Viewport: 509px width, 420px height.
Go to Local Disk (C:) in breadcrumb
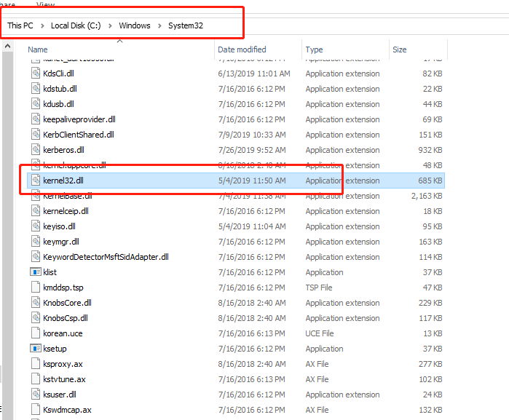pos(76,25)
